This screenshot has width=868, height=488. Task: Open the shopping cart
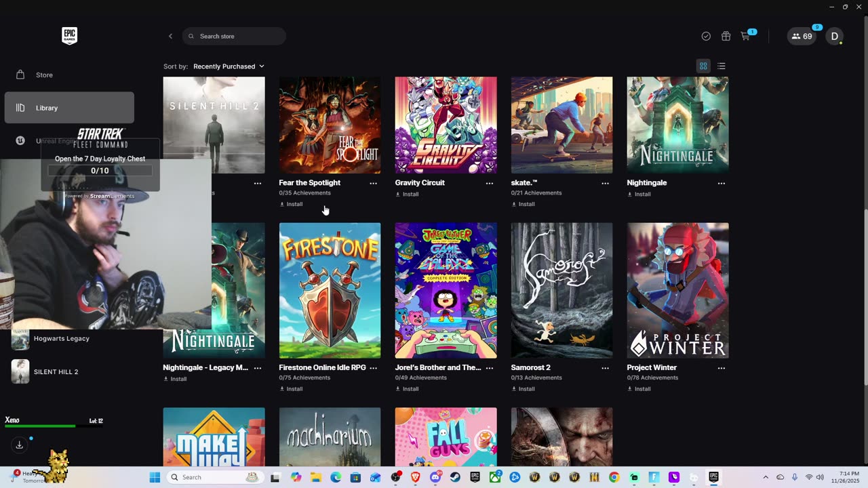coord(746,36)
